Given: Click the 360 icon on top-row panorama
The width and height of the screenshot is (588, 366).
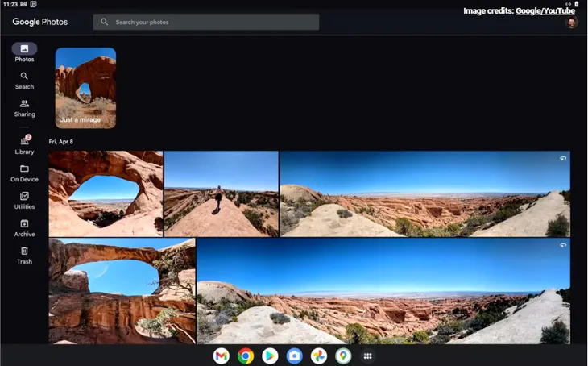Looking at the screenshot, I should click(563, 158).
